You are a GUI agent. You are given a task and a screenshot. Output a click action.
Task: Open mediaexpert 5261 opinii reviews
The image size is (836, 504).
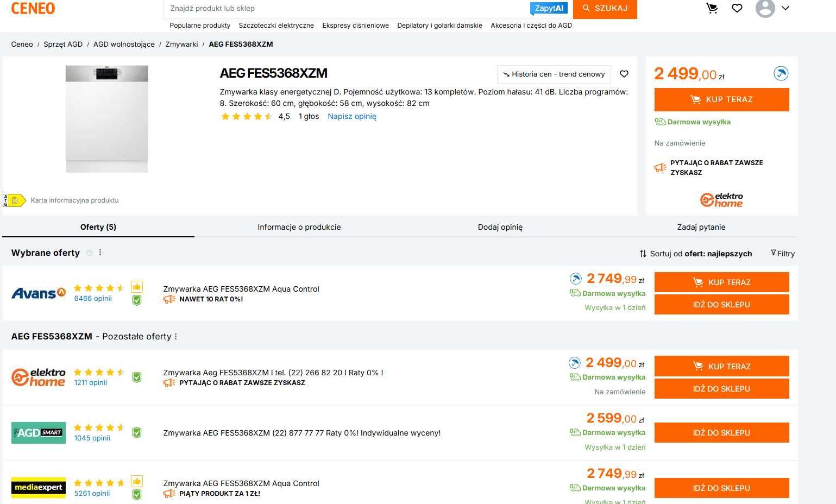92,494
